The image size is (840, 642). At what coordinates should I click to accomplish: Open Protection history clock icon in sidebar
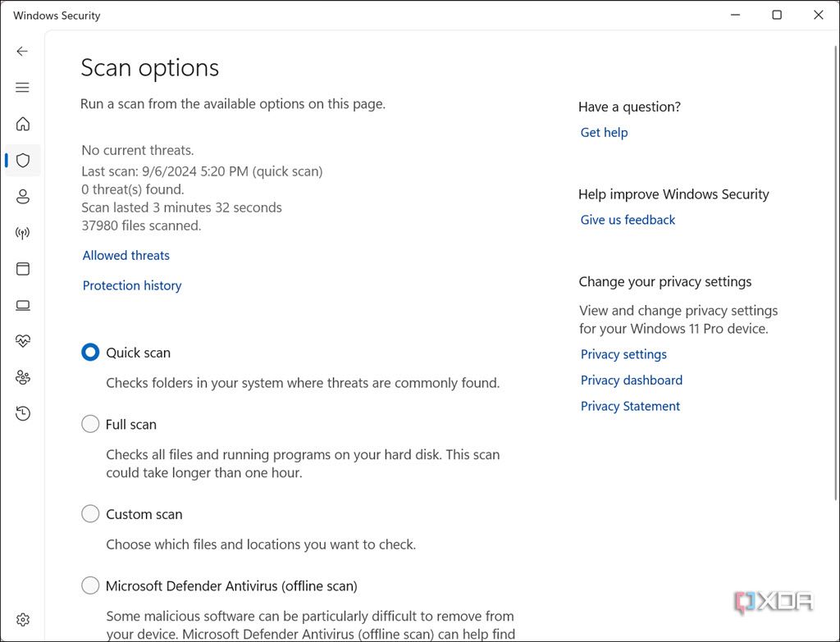tap(22, 413)
